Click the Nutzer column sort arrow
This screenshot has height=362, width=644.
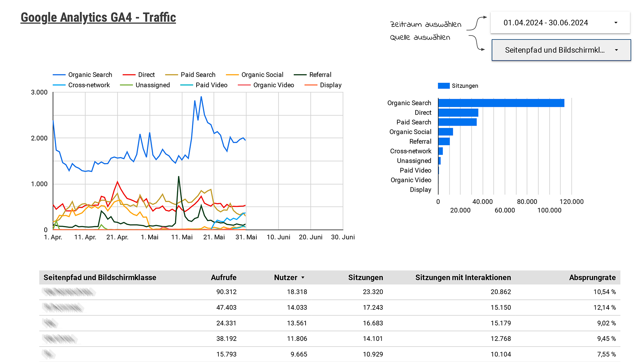(303, 278)
